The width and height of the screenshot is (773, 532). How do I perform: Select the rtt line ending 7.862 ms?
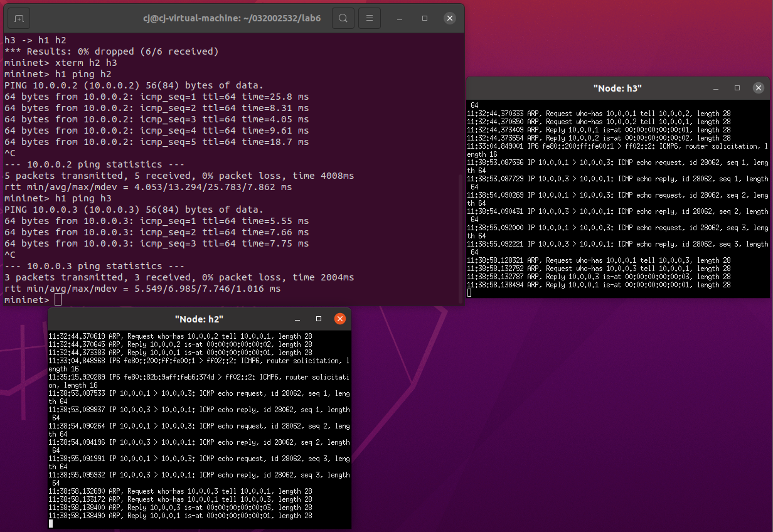point(148,187)
